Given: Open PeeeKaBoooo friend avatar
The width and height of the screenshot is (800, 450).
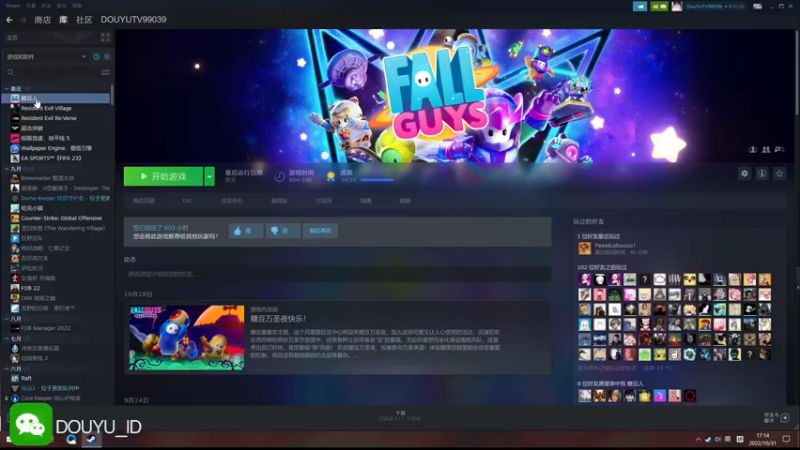Looking at the screenshot, I should 584,248.
